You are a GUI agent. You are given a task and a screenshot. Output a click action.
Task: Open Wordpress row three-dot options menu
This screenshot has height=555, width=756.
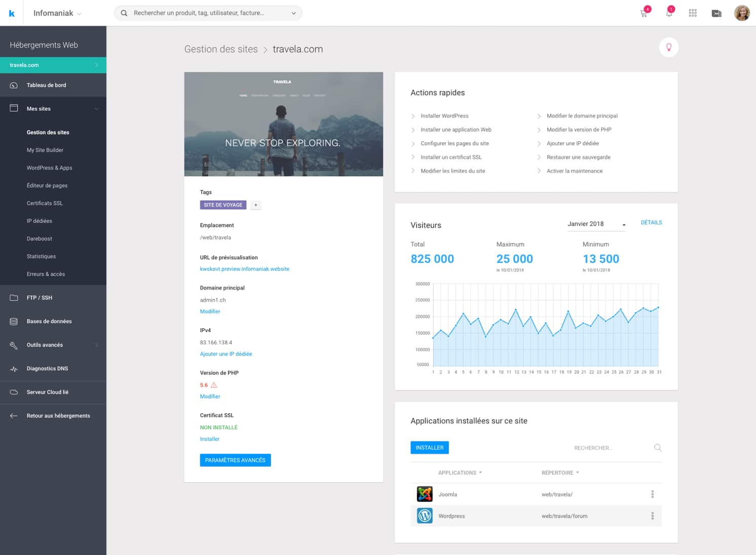click(652, 516)
